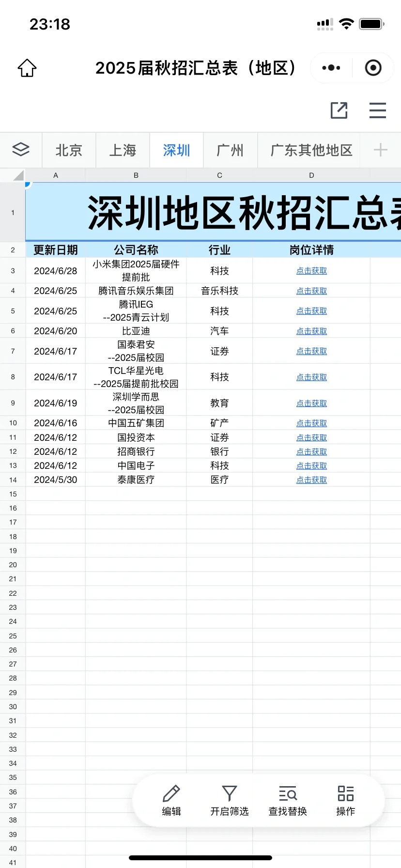This screenshot has width=401, height=868.
Task: Open 点击获取 link for 国投资本
Action: pyautogui.click(x=311, y=437)
